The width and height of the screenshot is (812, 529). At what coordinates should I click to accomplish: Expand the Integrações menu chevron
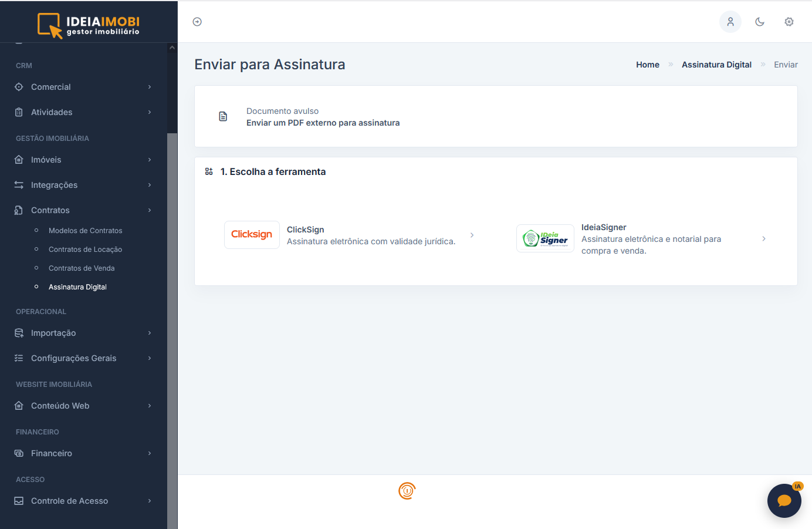150,185
